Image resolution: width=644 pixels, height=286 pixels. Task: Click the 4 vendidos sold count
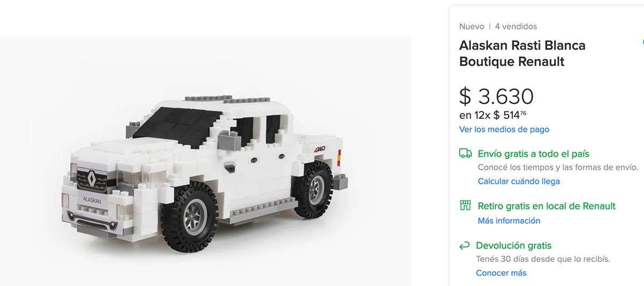click(x=516, y=26)
